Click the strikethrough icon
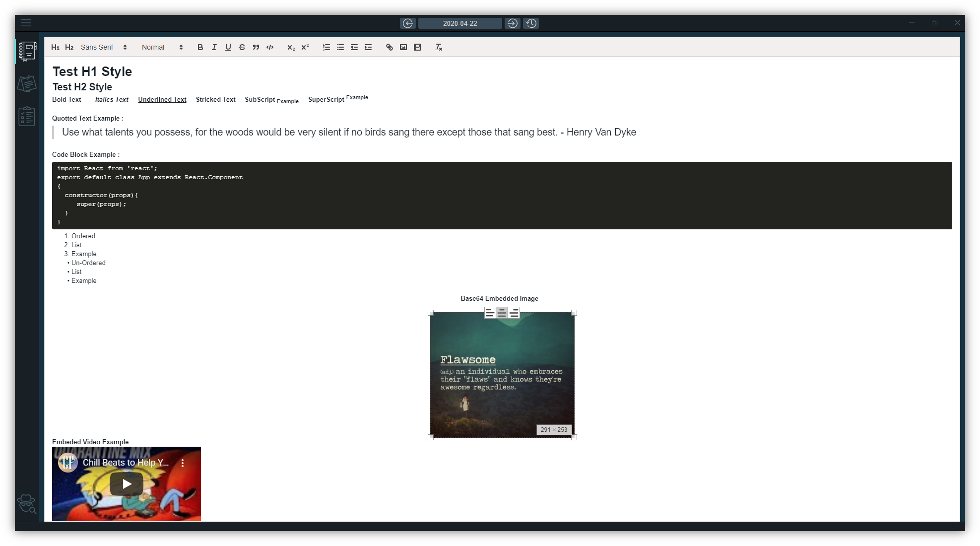This screenshot has width=980, height=546. pos(242,47)
